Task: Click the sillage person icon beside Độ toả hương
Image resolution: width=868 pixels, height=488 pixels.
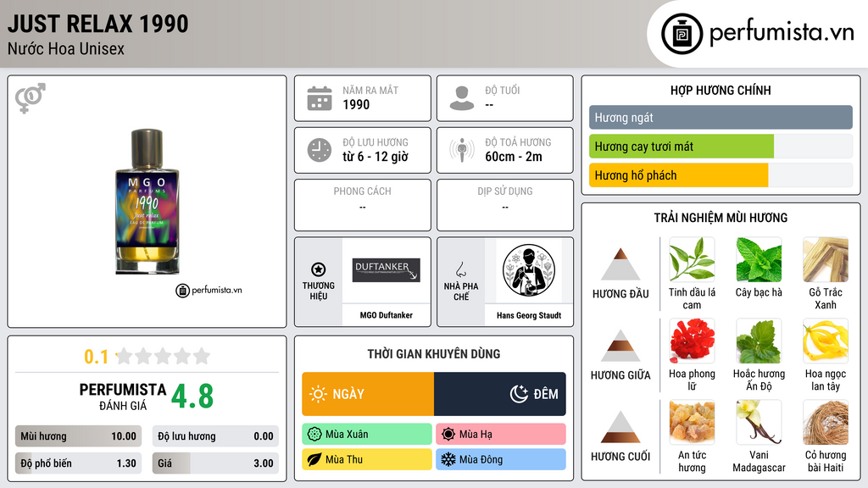Action: point(462,150)
